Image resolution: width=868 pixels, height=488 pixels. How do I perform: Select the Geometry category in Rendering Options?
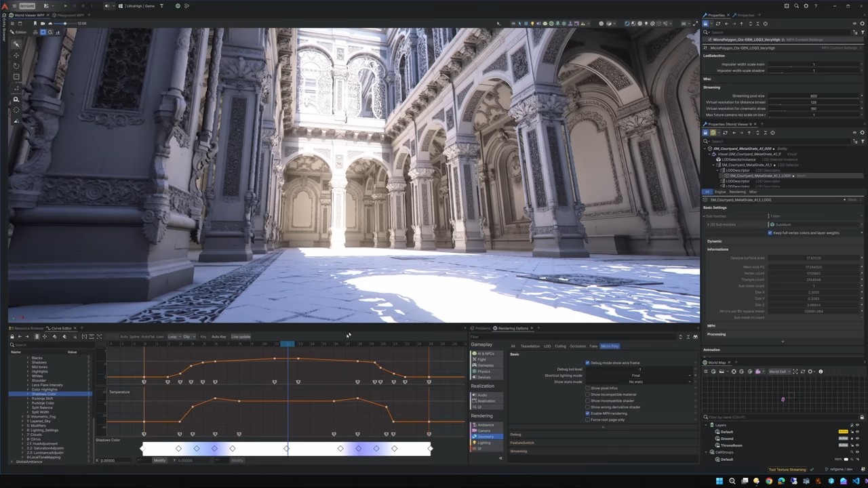point(486,436)
